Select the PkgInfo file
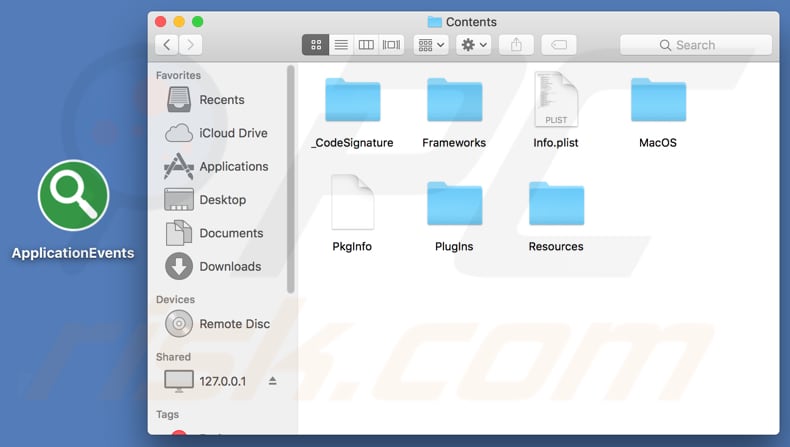This screenshot has width=790, height=447. pos(352,203)
